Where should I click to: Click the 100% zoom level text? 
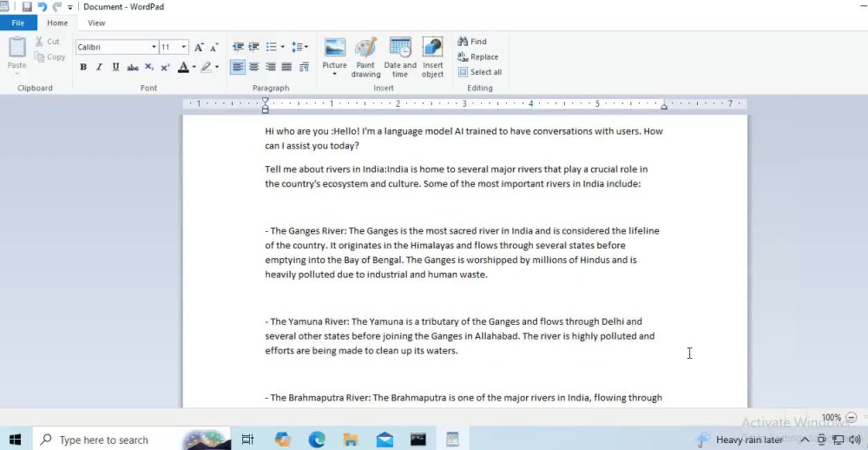click(x=831, y=417)
